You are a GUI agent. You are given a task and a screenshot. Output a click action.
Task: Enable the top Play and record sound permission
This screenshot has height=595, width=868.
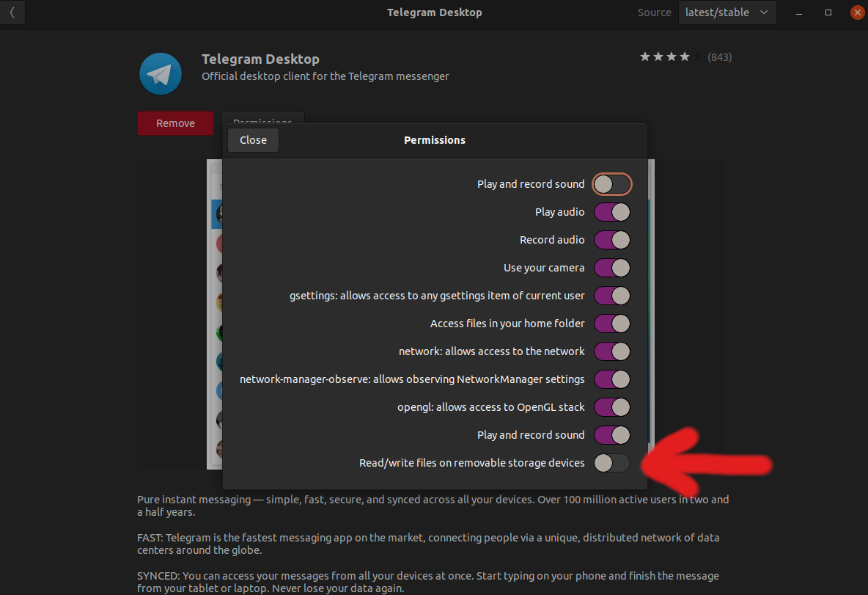coord(612,184)
